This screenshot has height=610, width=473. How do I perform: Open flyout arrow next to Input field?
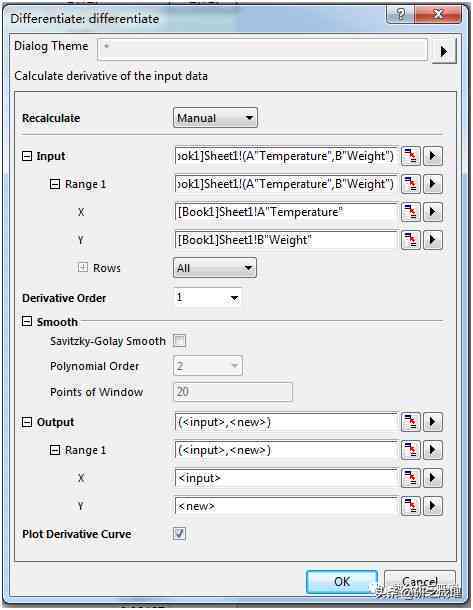[x=433, y=156]
